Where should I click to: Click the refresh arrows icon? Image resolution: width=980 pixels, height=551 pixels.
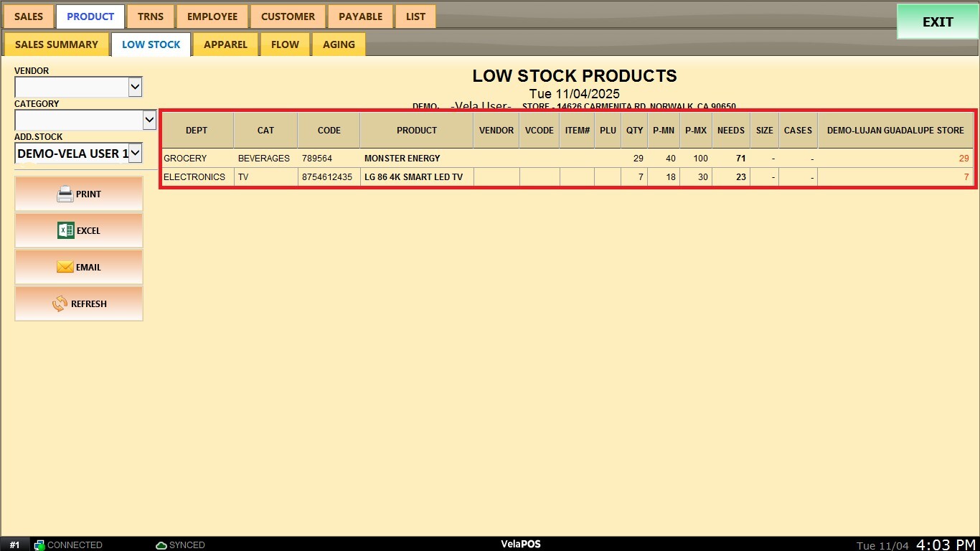tap(60, 303)
